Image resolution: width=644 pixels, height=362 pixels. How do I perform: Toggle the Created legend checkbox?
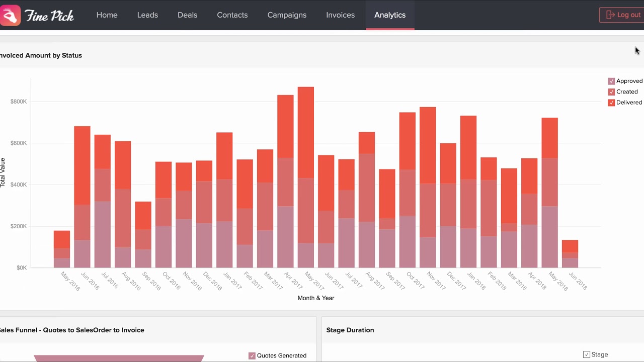pos(611,92)
